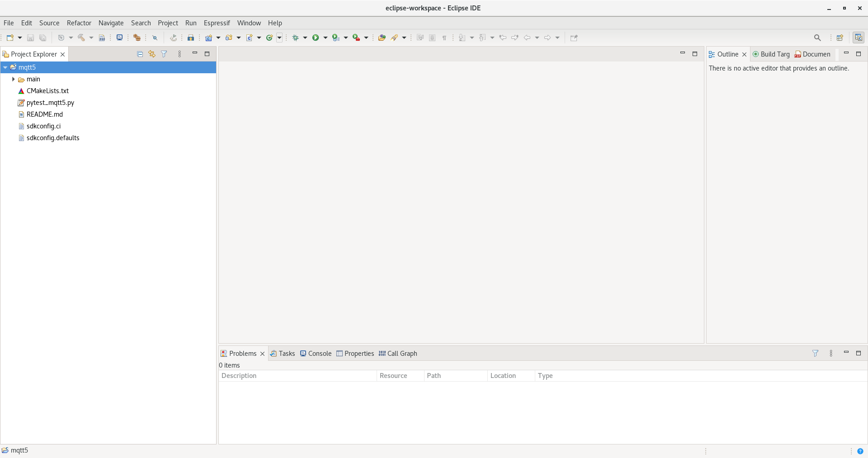The width and height of the screenshot is (868, 458).
Task: Click the Profile run icon
Action: 335,38
